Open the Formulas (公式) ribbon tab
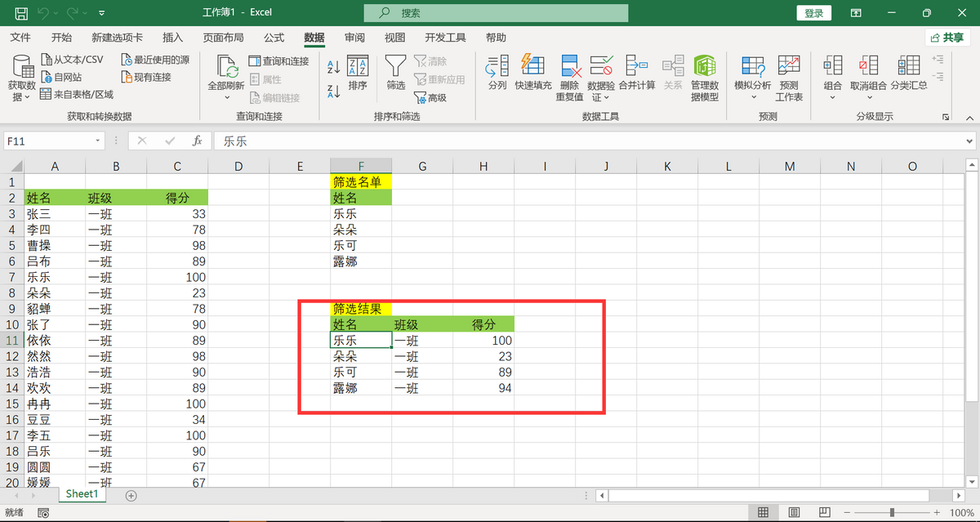The image size is (980, 522). coord(274,38)
